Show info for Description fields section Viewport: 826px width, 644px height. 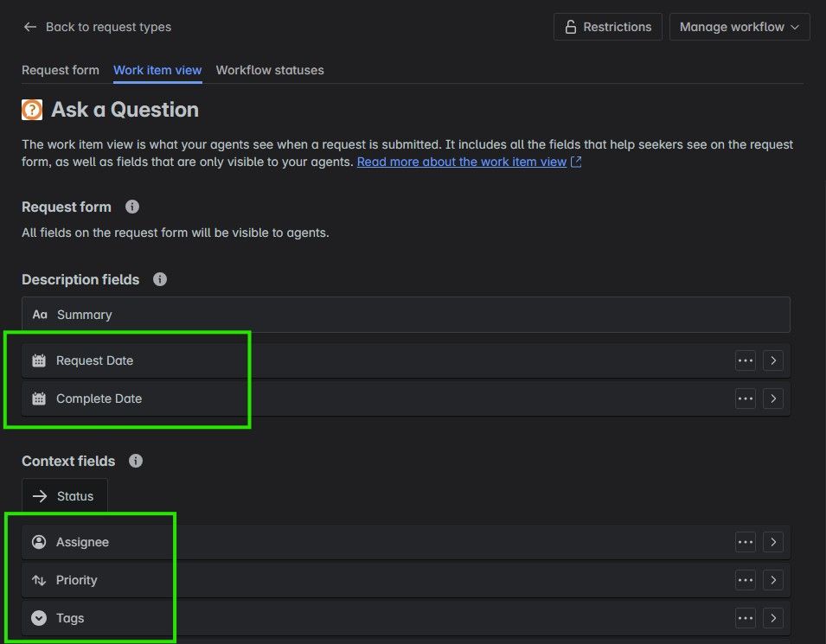(160, 279)
